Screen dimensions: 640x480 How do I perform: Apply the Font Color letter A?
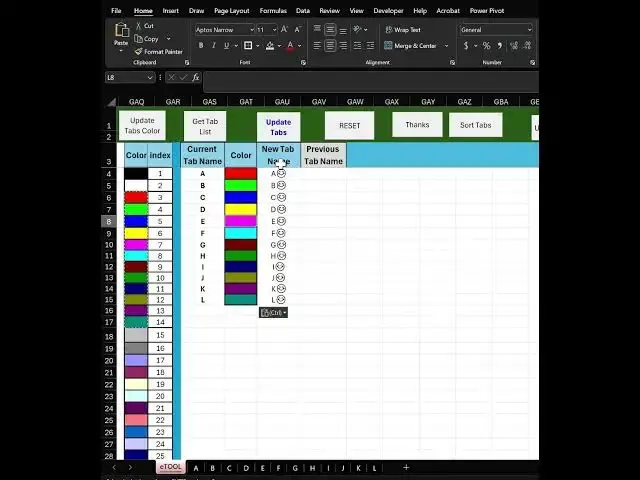pos(290,46)
